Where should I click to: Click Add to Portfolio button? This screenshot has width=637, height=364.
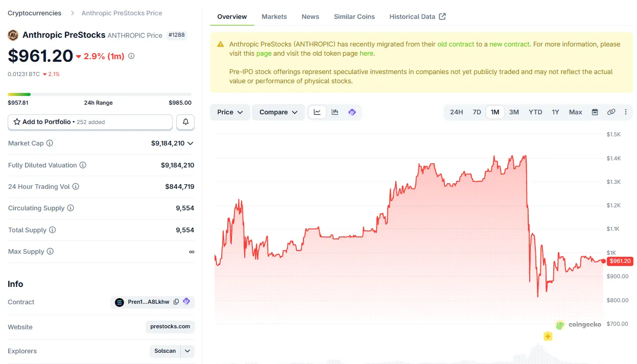coord(90,122)
